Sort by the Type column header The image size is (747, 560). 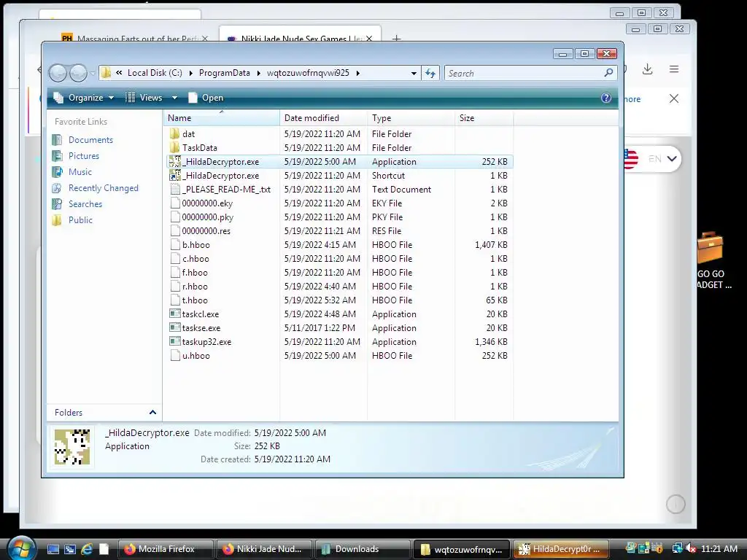(x=411, y=117)
